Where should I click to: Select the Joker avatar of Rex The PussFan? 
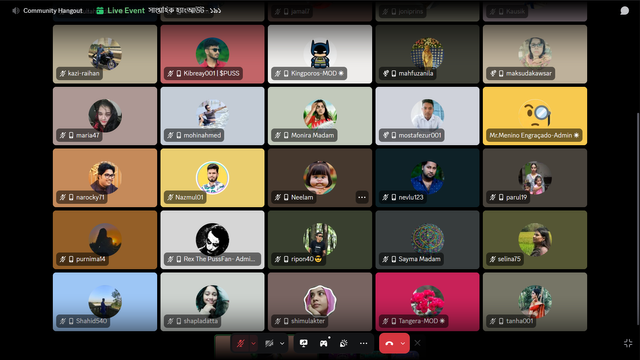pos(212,239)
